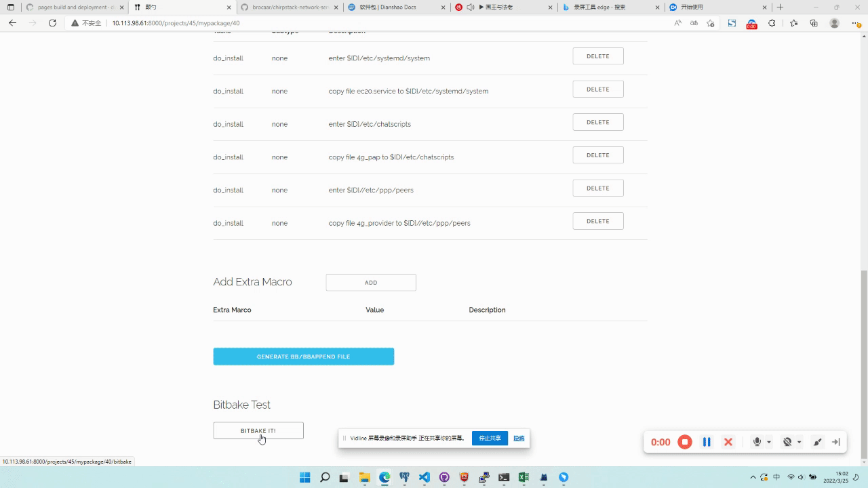Image resolution: width=868 pixels, height=488 pixels.
Task: Click Generate BB/BBAPPEND File button
Action: 304,357
